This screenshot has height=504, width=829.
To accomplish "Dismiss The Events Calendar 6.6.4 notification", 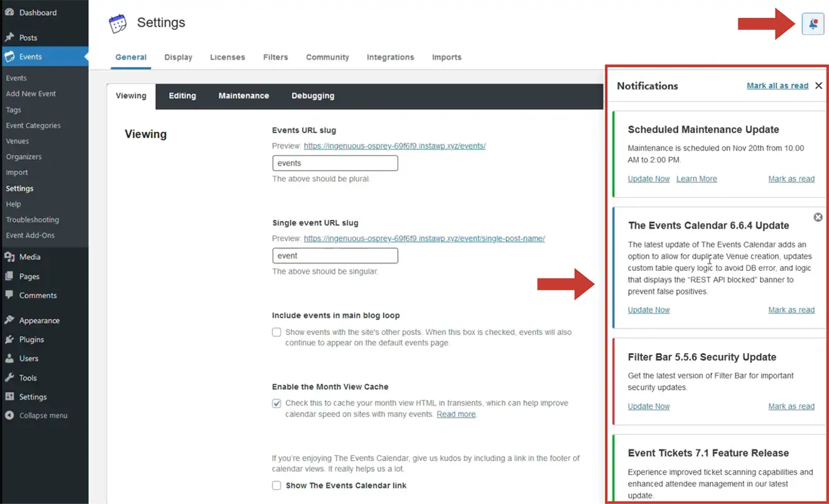I will tap(818, 217).
